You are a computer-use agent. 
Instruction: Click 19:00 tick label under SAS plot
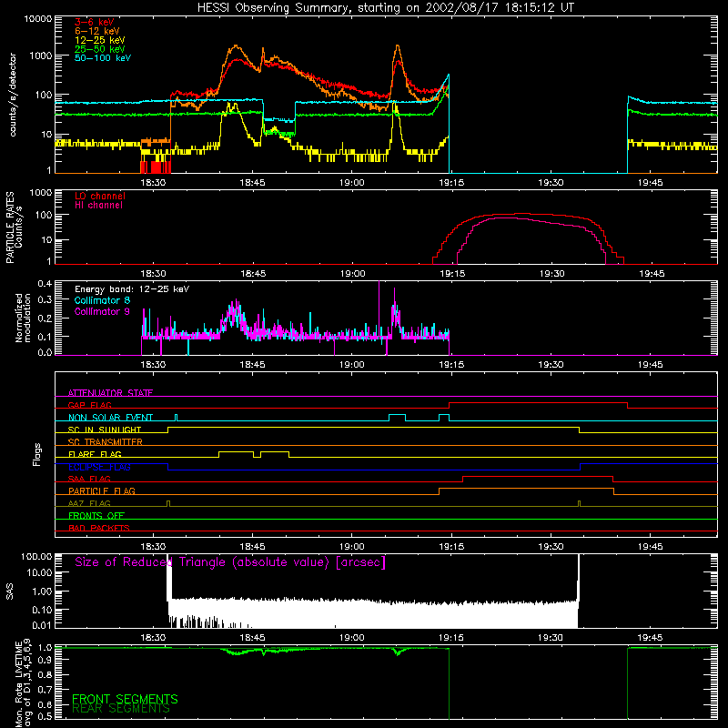(351, 638)
